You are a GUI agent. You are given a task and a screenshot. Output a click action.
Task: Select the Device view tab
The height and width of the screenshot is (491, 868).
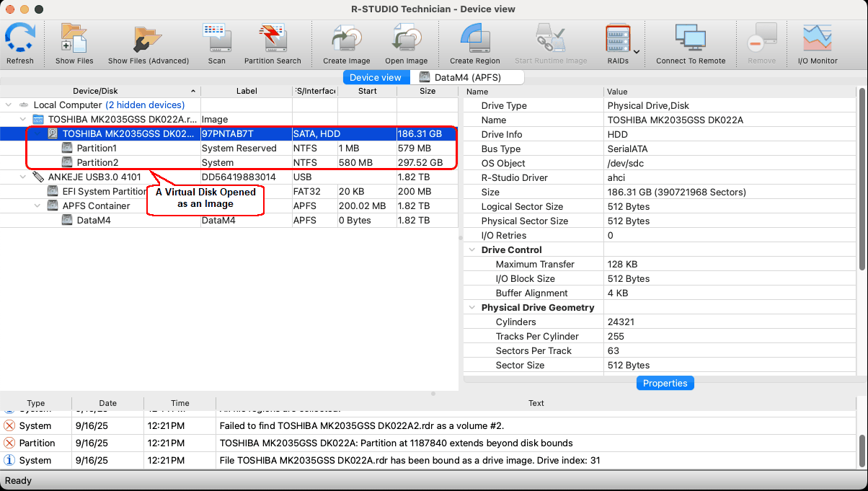coord(376,77)
